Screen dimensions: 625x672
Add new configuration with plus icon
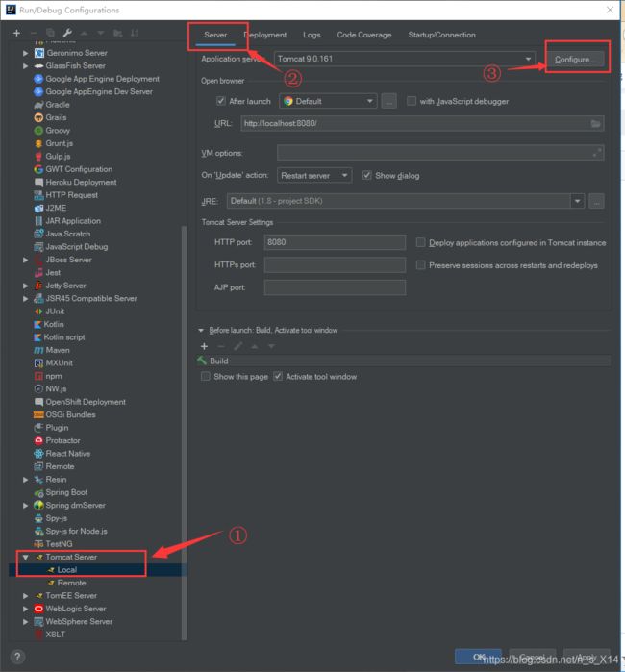tap(16, 33)
